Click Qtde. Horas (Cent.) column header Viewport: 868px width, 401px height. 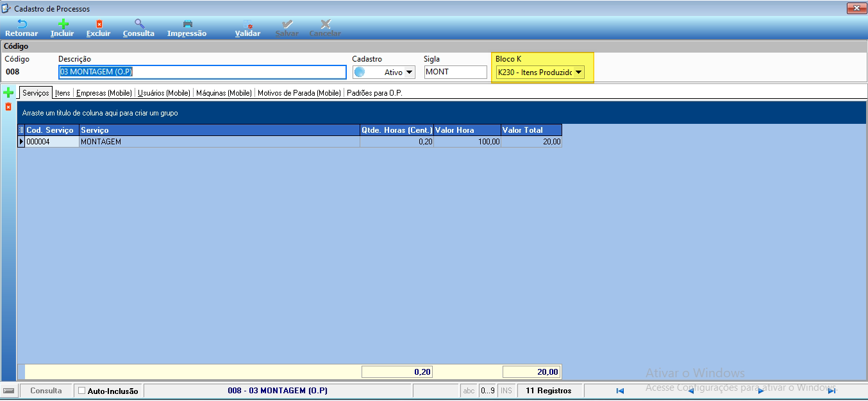pyautogui.click(x=397, y=130)
